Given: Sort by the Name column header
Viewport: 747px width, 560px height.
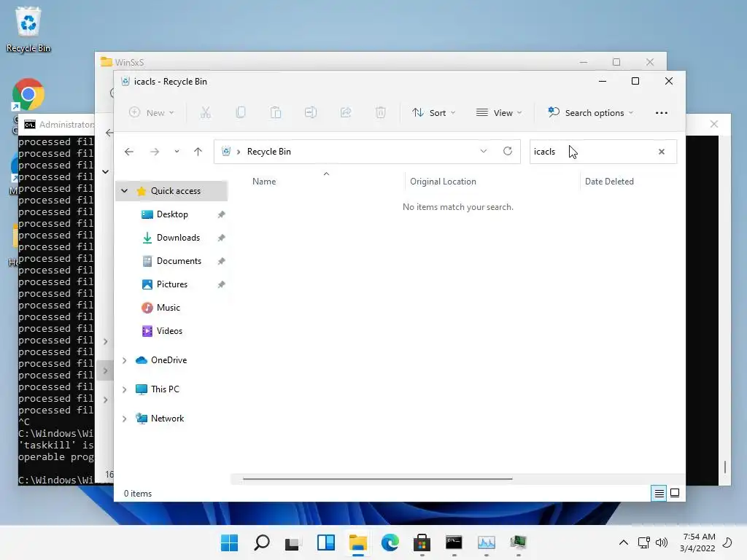Looking at the screenshot, I should 264,182.
